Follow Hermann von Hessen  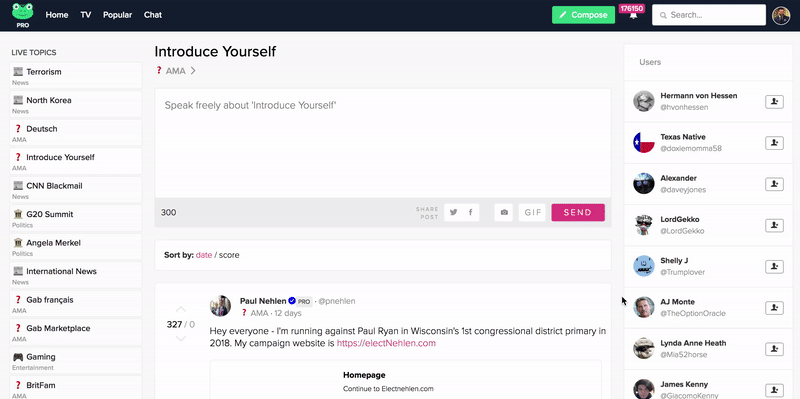click(x=774, y=102)
